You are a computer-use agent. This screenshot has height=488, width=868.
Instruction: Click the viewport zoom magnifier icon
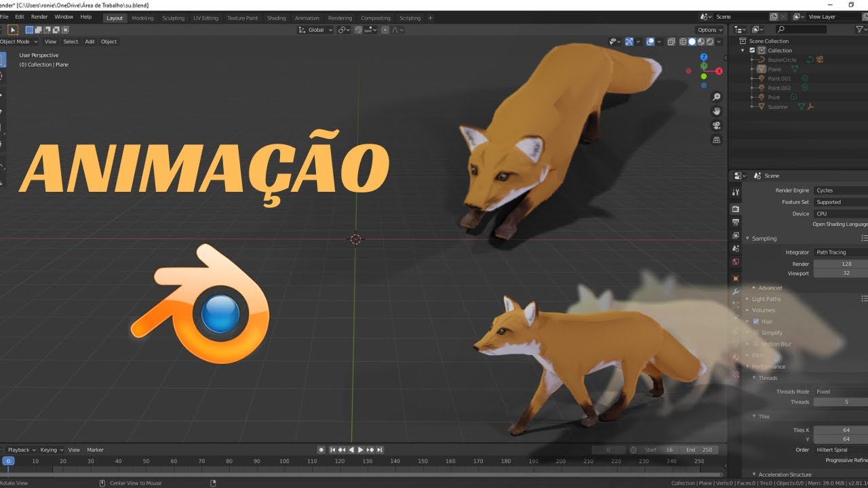coord(717,97)
